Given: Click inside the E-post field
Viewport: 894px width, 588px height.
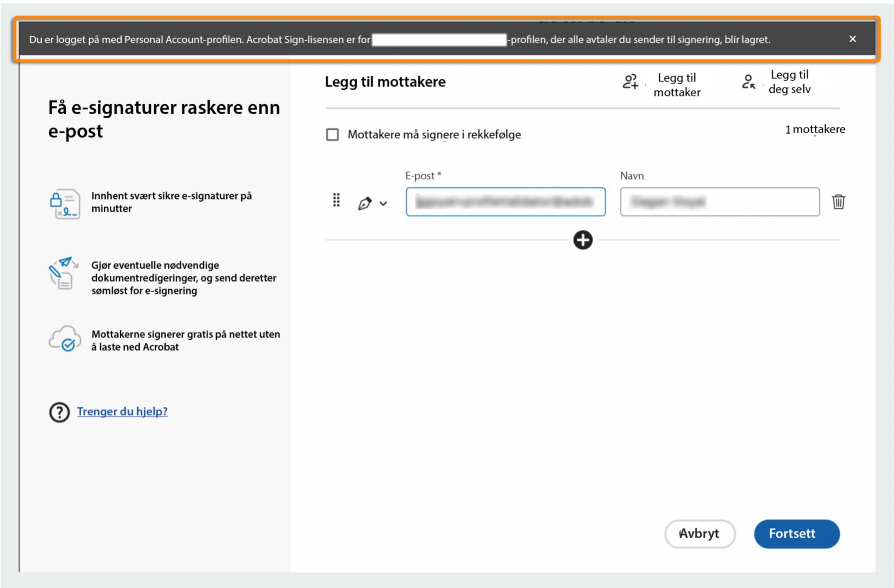Looking at the screenshot, I should [x=505, y=202].
